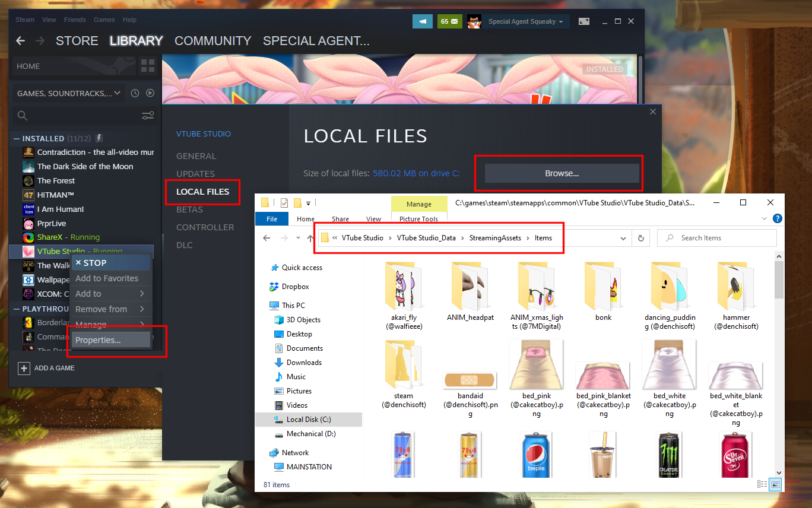Navigate up one folder with the up arrow

click(309, 237)
